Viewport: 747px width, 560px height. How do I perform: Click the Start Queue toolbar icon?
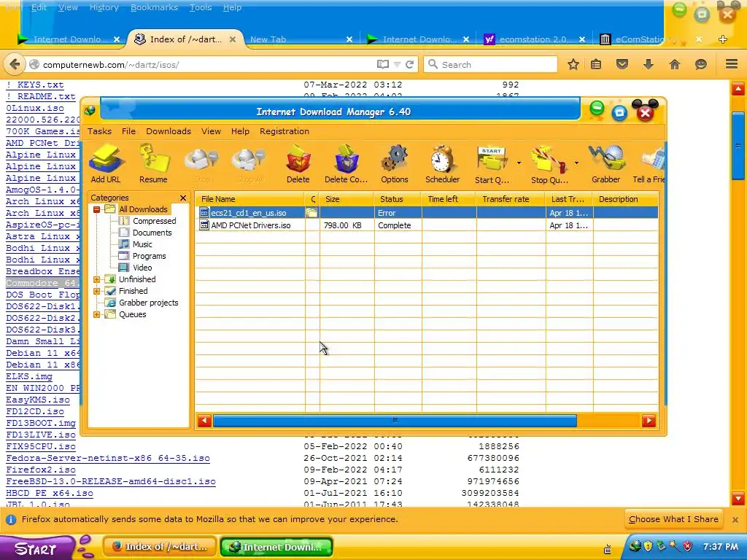coord(492,164)
